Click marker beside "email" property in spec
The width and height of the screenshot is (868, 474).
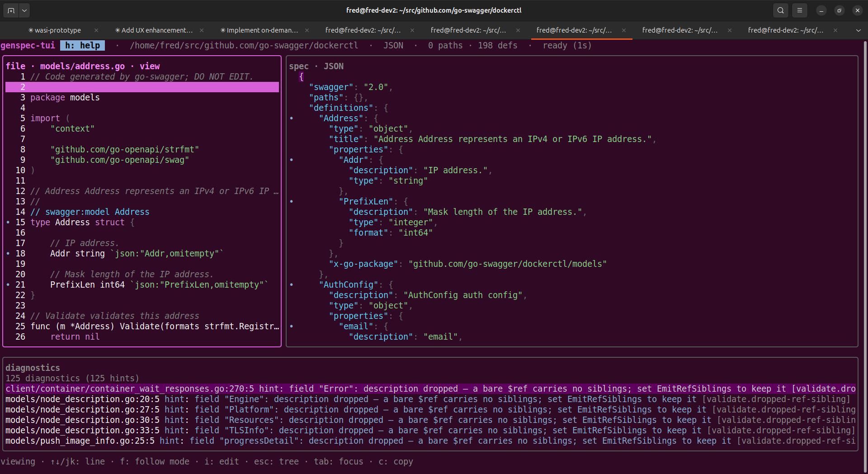[x=292, y=326]
